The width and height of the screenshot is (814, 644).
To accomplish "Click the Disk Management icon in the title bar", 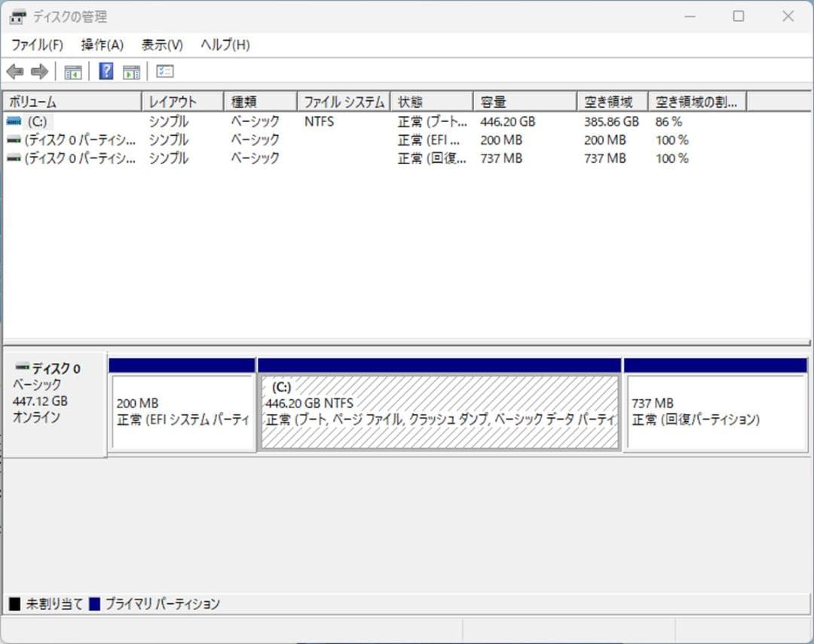I will pyautogui.click(x=17, y=16).
